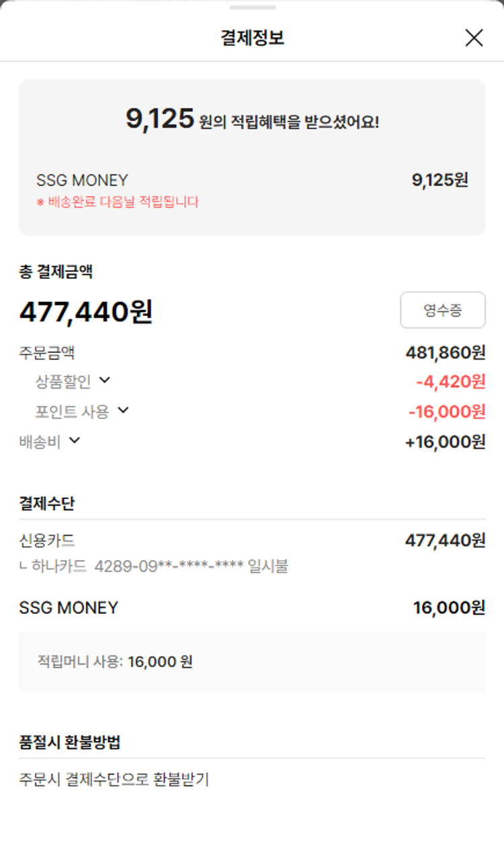Click the SSG MONEY reward row label

pyautogui.click(x=82, y=180)
